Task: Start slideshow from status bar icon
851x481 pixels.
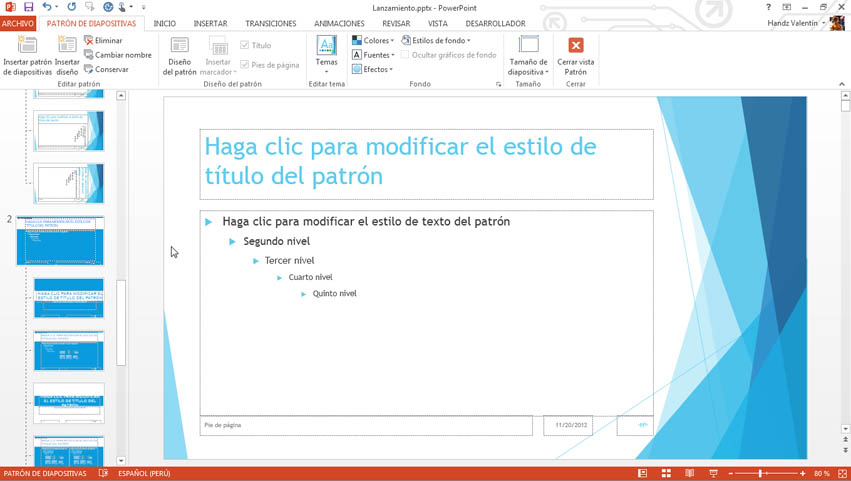Action: click(x=713, y=473)
